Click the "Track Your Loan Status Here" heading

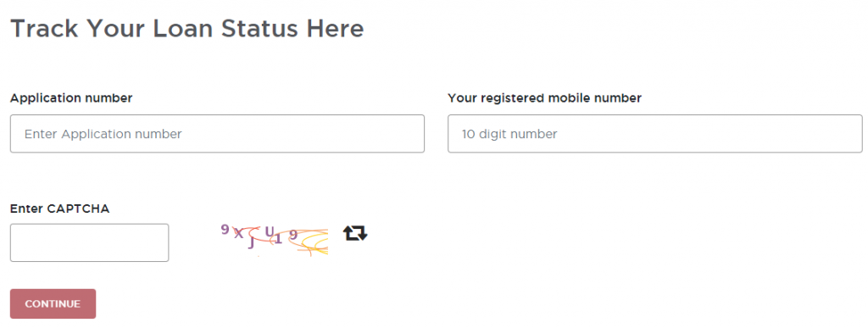pyautogui.click(x=187, y=28)
